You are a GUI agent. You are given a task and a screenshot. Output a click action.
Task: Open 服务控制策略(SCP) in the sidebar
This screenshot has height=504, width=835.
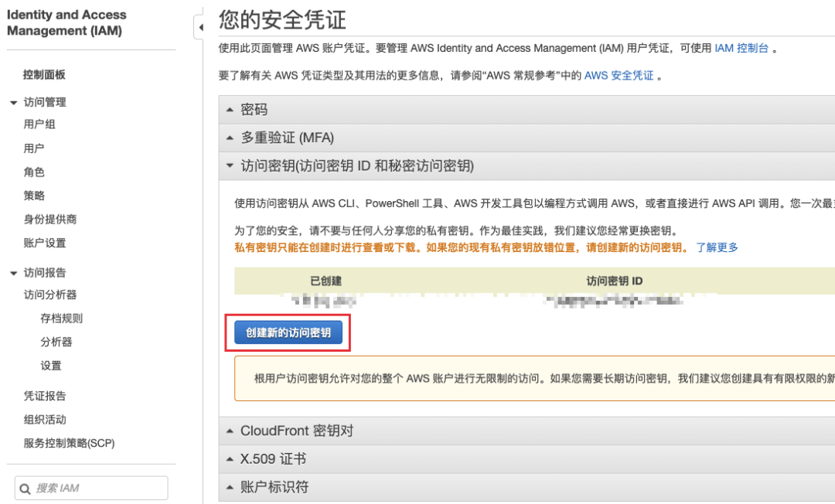tap(70, 443)
